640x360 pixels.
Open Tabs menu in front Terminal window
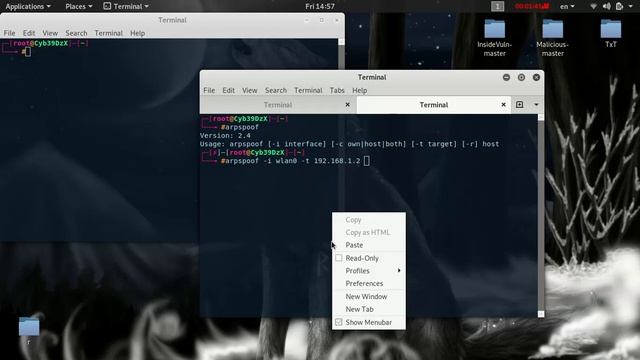coord(337,90)
